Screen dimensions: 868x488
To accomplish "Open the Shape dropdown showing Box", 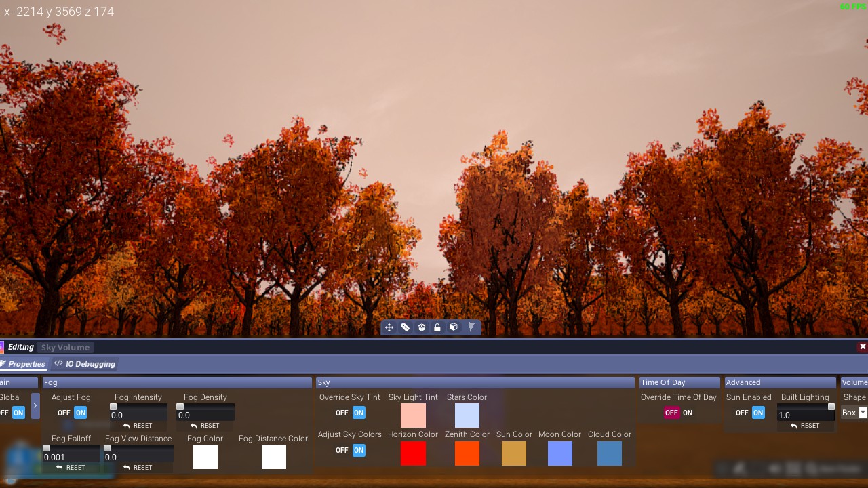I will click(x=854, y=413).
